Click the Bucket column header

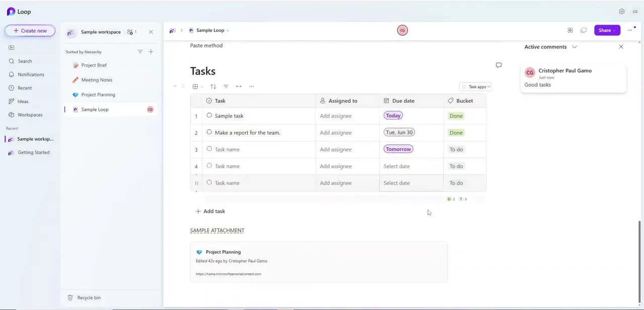tap(465, 101)
